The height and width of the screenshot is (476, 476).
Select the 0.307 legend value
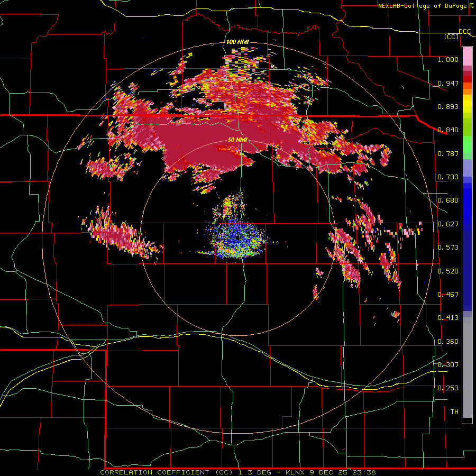click(448, 365)
